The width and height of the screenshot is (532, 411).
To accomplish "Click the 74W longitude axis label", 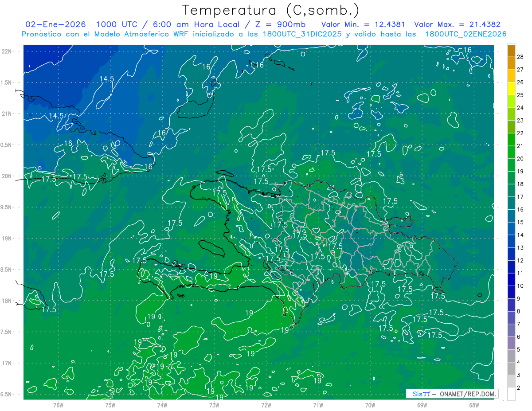I will point(162,405).
